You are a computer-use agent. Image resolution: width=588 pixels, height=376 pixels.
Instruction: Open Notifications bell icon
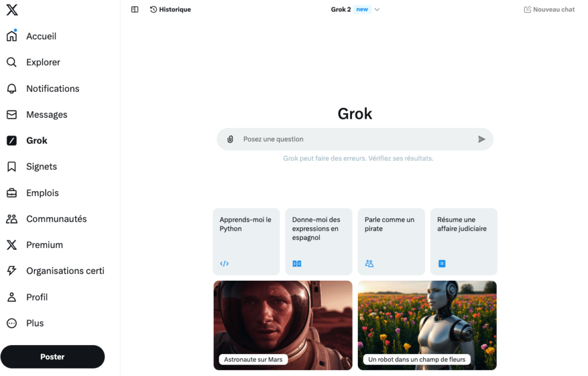click(11, 88)
